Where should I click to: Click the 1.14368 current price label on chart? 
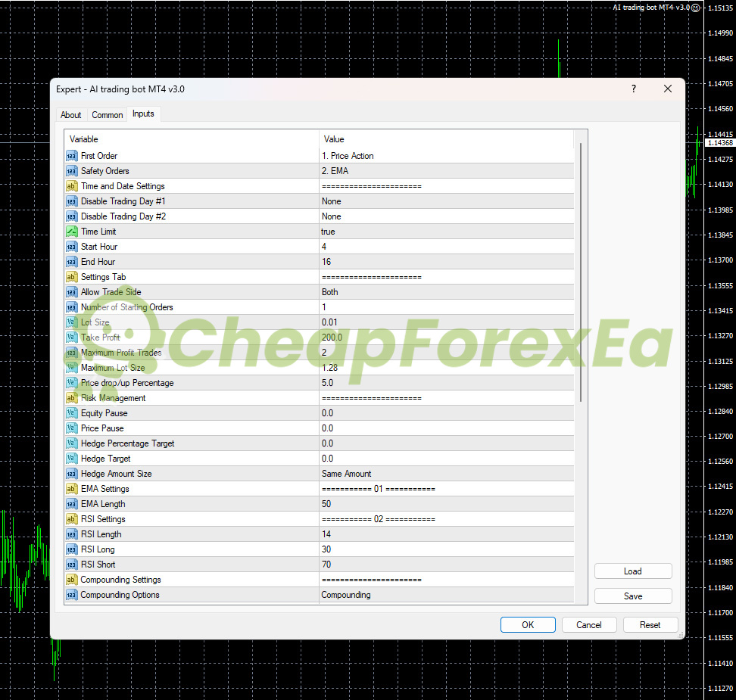coord(720,142)
